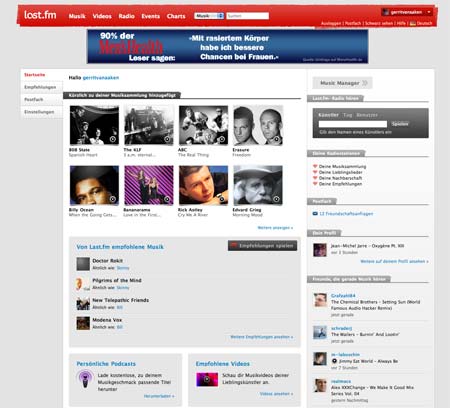450x408 pixels.
Task: Click the Men's Health banner ad
Action: pos(228,46)
